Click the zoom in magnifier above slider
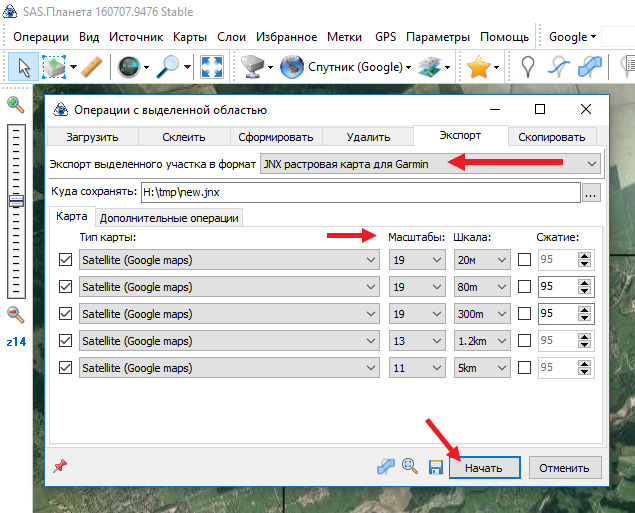Image resolution: width=635 pixels, height=513 pixels. [16, 104]
